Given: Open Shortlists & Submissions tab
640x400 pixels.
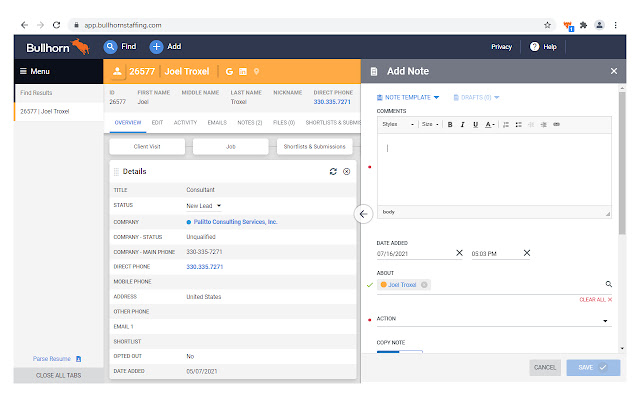Looking at the screenshot, I should click(x=333, y=122).
